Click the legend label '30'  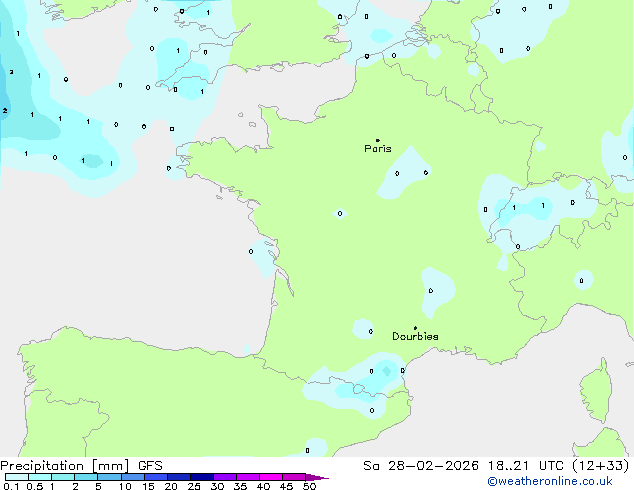tap(217, 486)
